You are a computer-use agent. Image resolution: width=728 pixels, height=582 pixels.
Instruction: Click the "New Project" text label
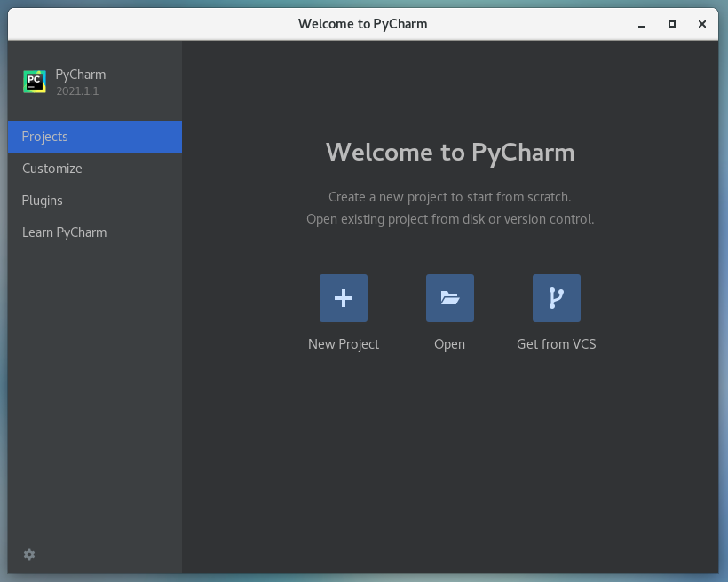pos(344,344)
